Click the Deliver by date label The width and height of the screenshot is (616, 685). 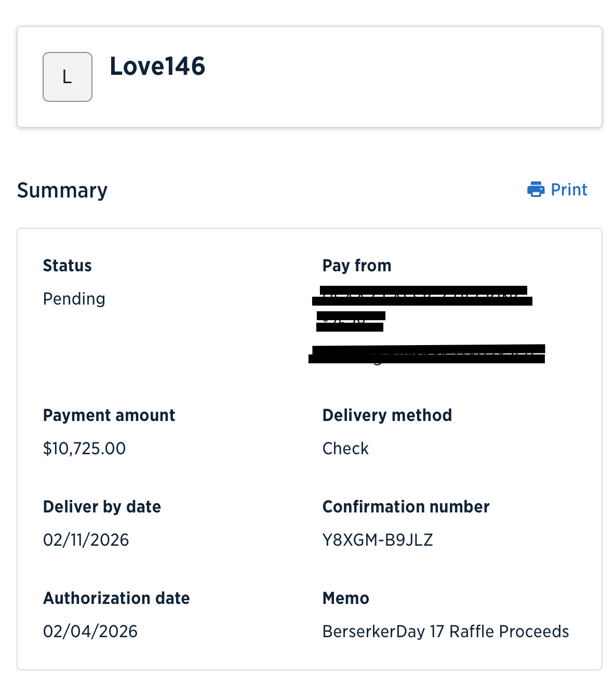point(102,507)
